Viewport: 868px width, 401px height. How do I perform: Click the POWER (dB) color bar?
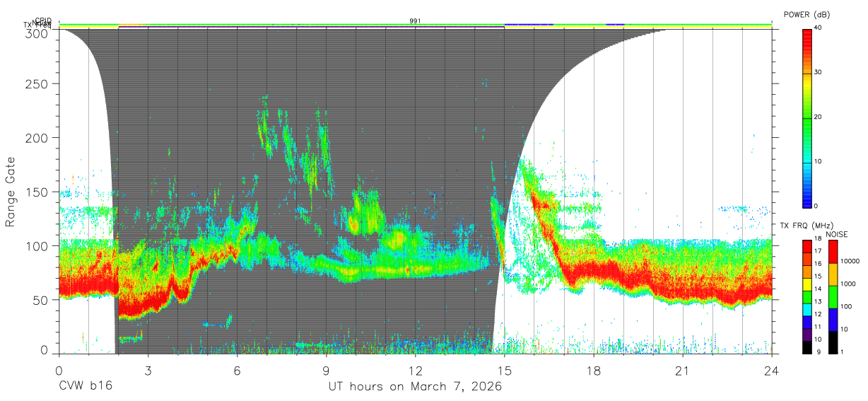tap(807, 117)
